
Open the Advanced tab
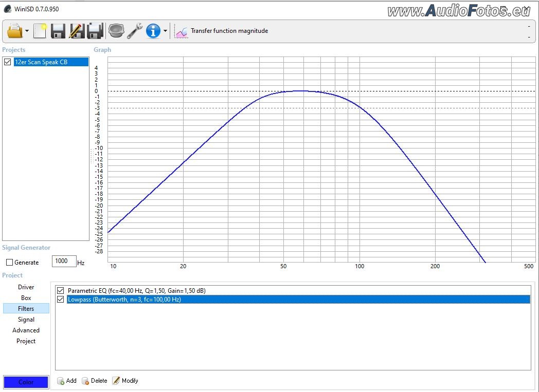[x=26, y=330]
